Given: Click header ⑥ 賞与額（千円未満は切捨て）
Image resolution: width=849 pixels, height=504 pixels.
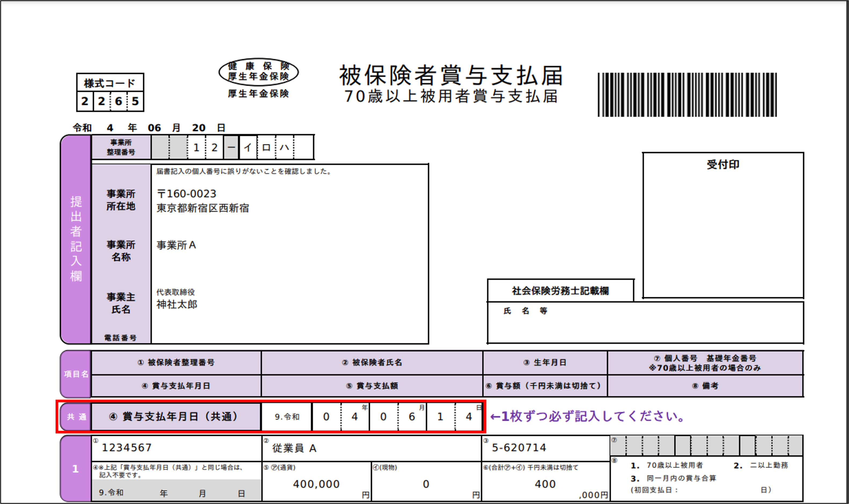Looking at the screenshot, I should click(545, 386).
